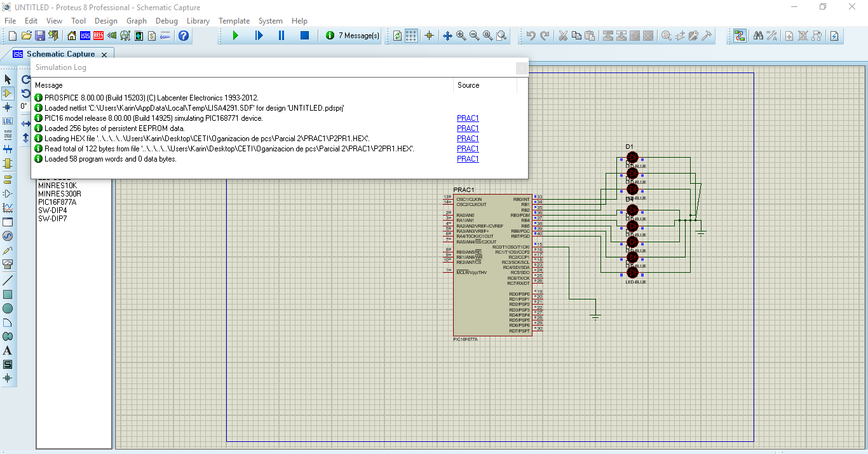The image size is (868, 454).
Task: Create a new project with the toolbar icon
Action: click(12, 36)
